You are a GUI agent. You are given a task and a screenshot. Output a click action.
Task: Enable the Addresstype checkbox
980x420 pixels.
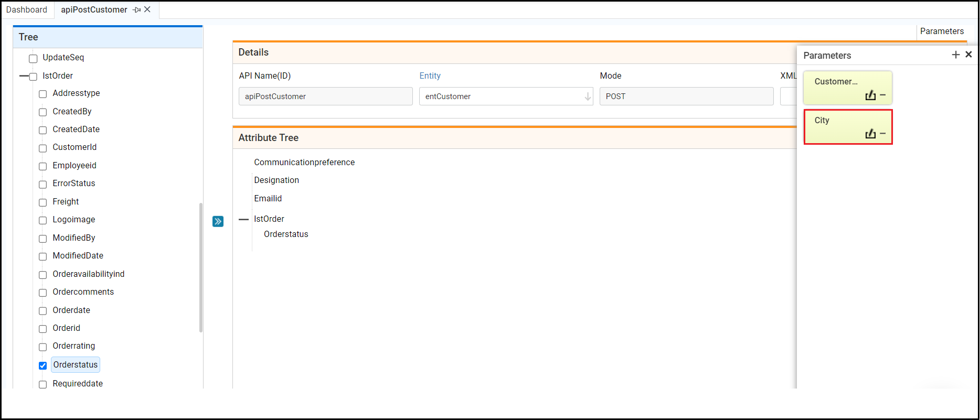43,94
